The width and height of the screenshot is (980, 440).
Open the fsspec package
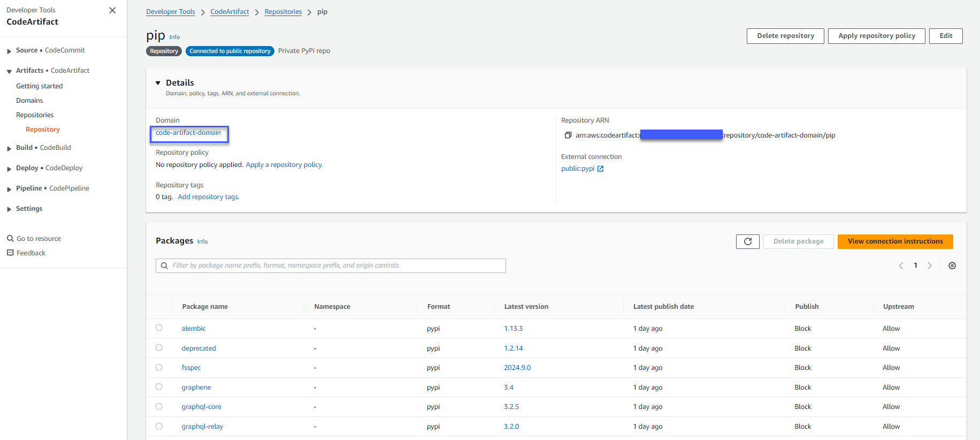click(x=191, y=368)
